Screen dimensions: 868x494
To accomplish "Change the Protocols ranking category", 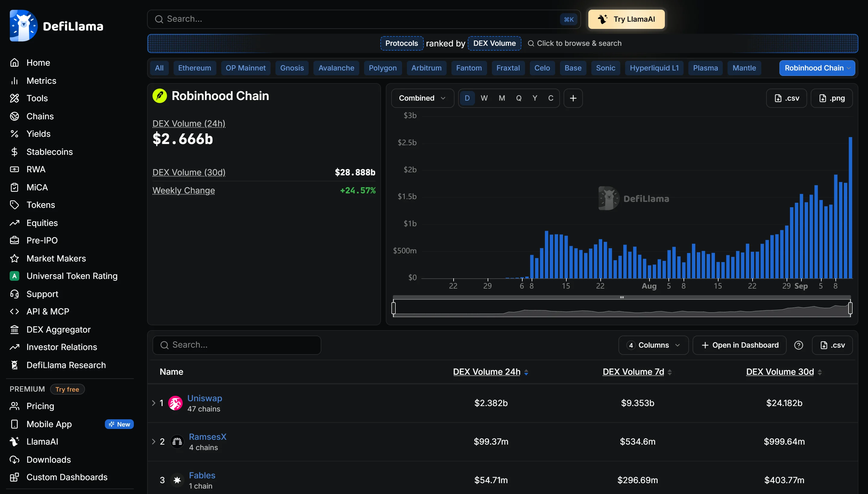I will tap(401, 43).
